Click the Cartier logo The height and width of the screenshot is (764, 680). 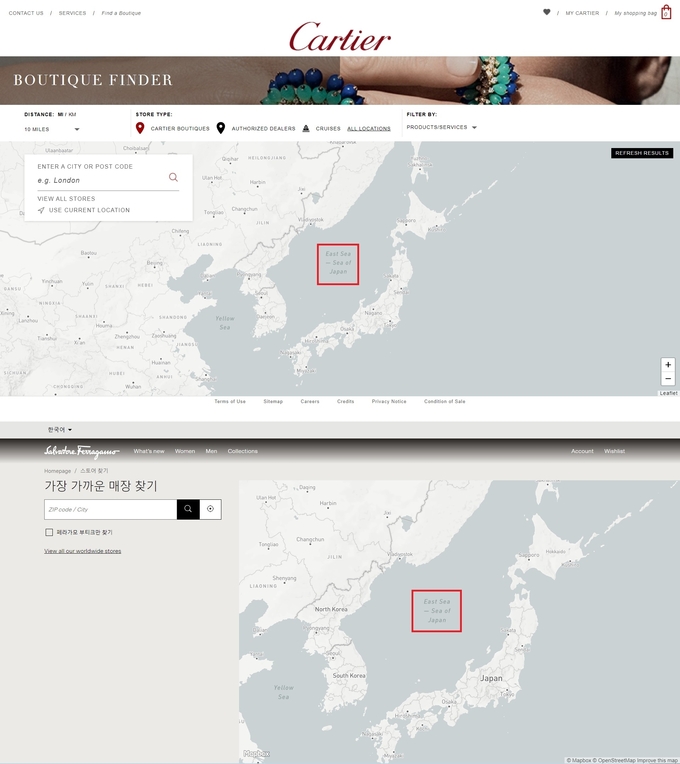coord(340,37)
